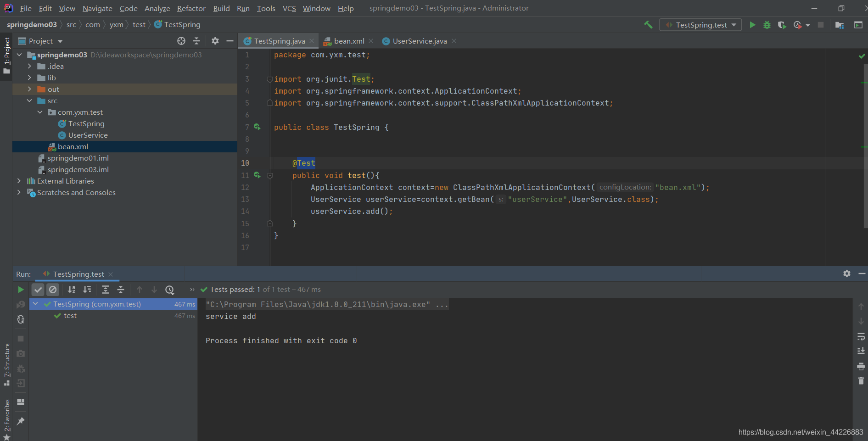Open Run panel settings gear
Viewport: 868px width, 441px height.
(847, 274)
